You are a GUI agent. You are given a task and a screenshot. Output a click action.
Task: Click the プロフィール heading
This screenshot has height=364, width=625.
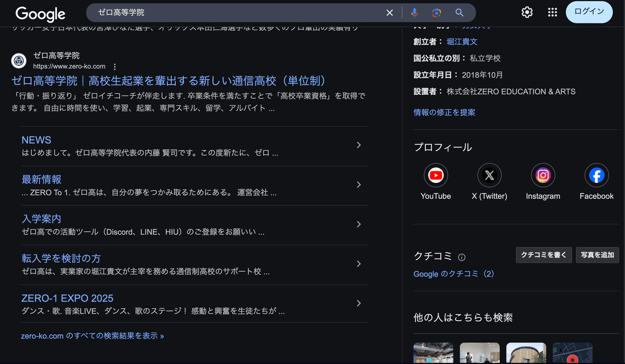[x=443, y=147]
